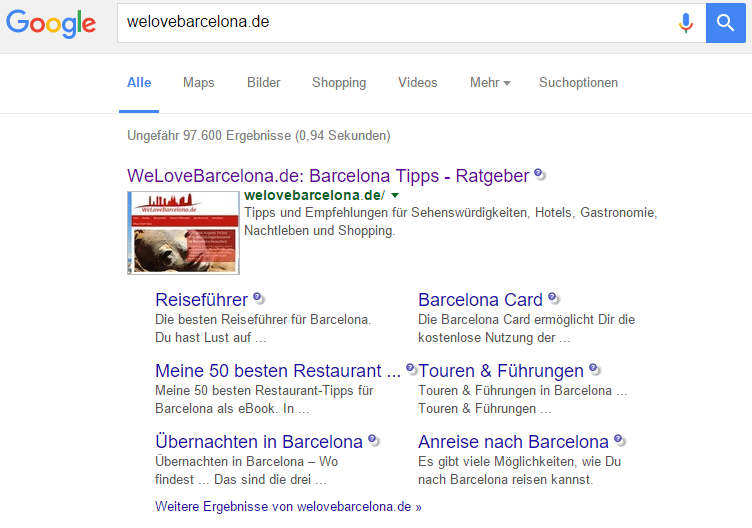Click badge icon beside Anreise nach Barcelona
This screenshot has height=528, width=752.
click(620, 440)
